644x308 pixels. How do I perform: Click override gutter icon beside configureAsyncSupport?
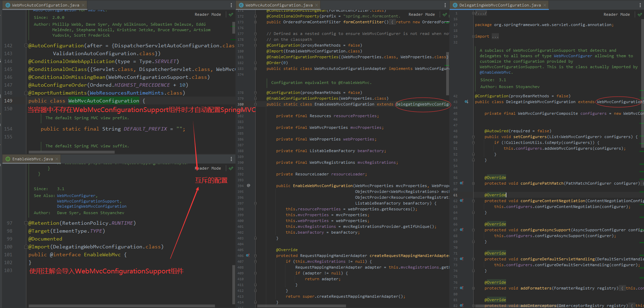tap(462, 230)
